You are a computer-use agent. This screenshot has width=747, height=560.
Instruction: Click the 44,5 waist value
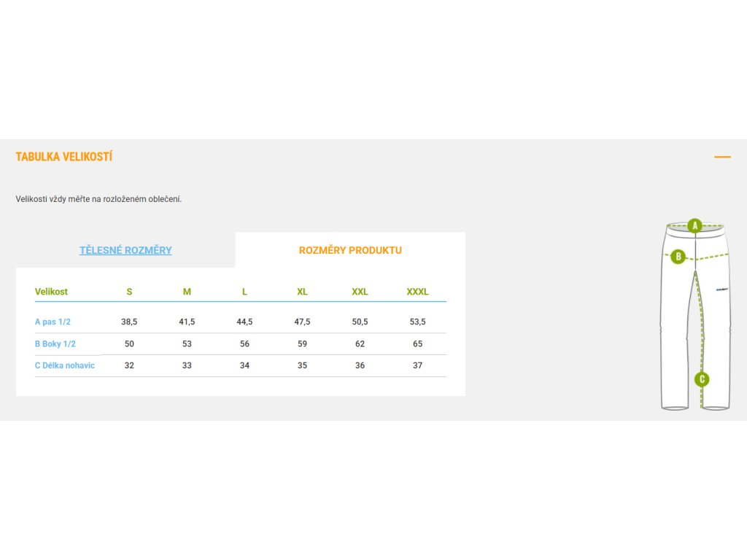244,322
